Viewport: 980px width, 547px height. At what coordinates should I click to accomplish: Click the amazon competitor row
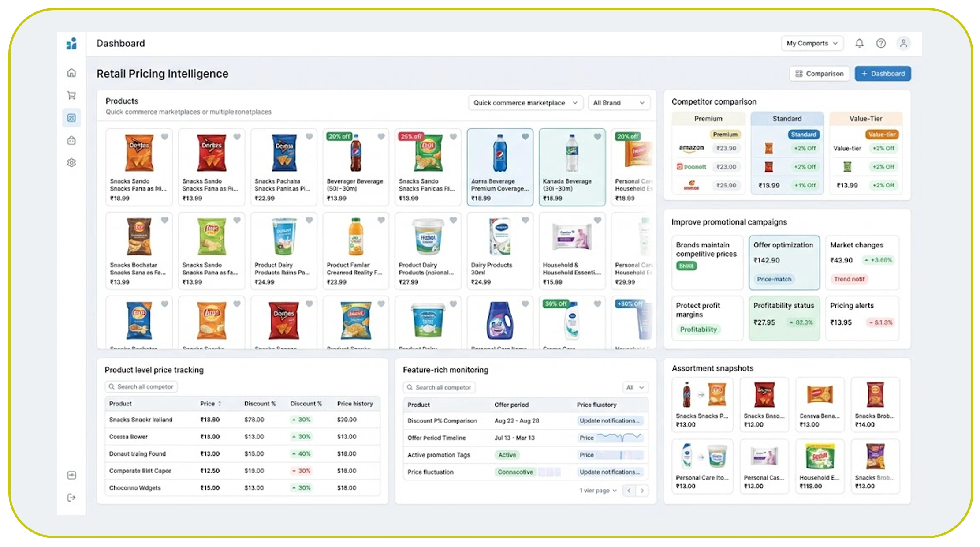click(x=708, y=148)
